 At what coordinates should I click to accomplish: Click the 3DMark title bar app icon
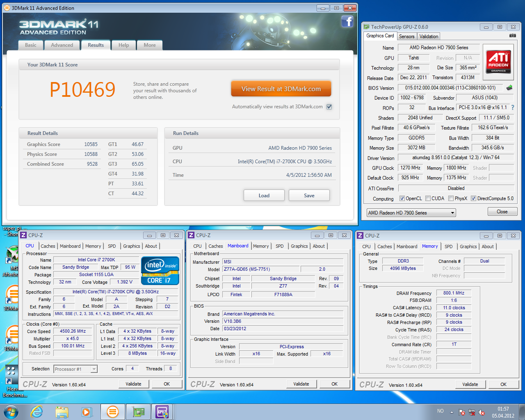click(7, 8)
